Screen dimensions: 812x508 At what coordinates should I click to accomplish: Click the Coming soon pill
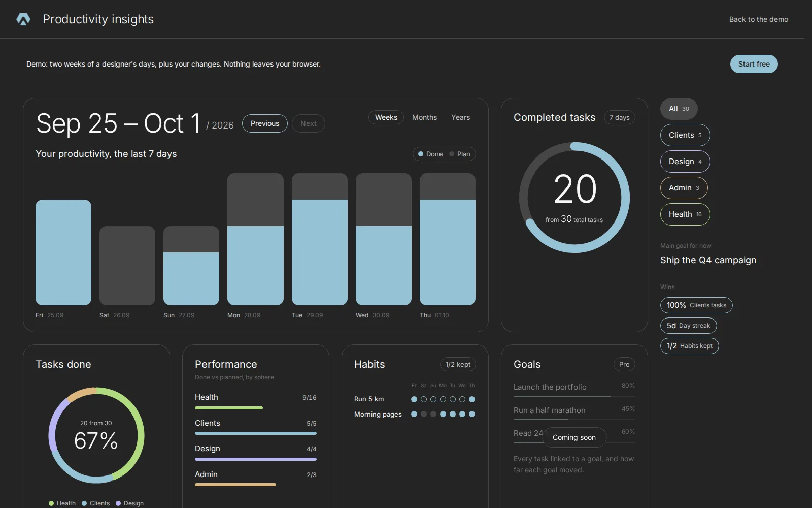point(574,437)
